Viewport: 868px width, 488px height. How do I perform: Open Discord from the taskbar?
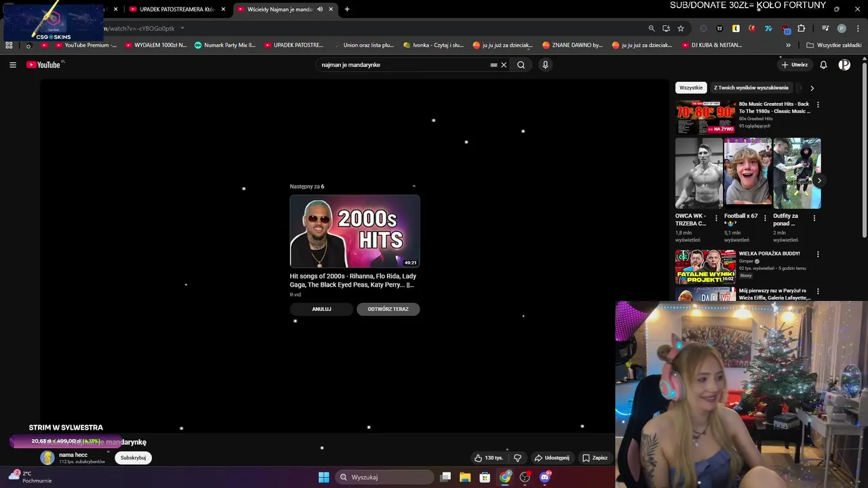(x=545, y=477)
